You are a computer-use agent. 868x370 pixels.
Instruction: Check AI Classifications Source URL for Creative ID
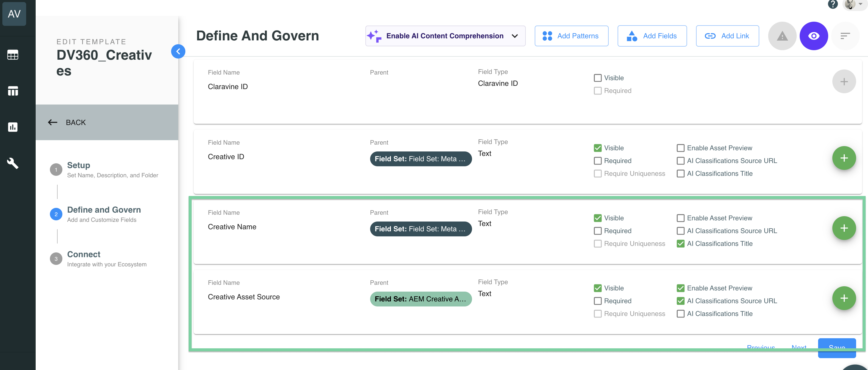pyautogui.click(x=680, y=161)
